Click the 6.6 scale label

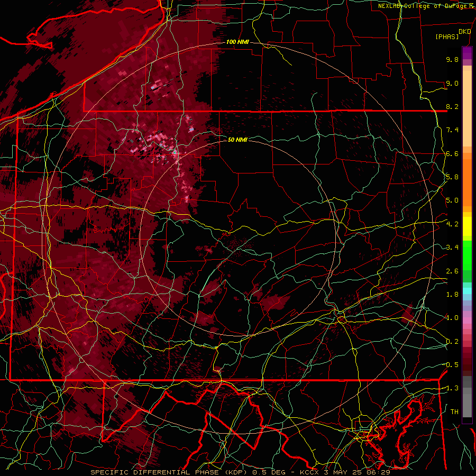452,154
